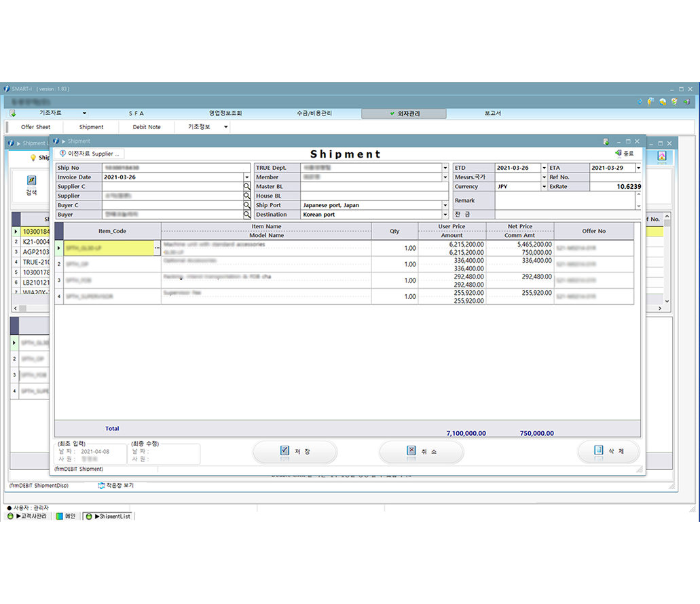Open the Buyer C lookup magnifier
The height and width of the screenshot is (604, 700).
pyautogui.click(x=247, y=205)
